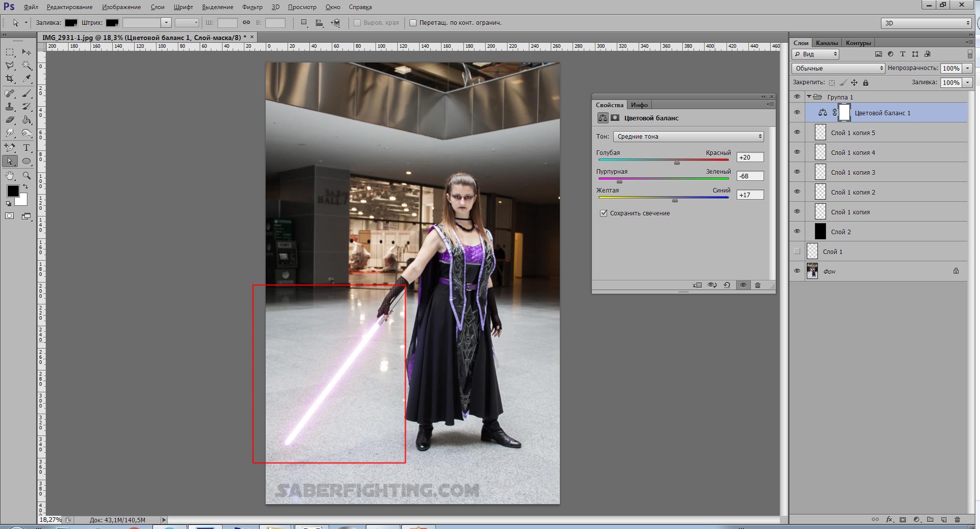Collapse the Группа 1 layer group

point(808,97)
